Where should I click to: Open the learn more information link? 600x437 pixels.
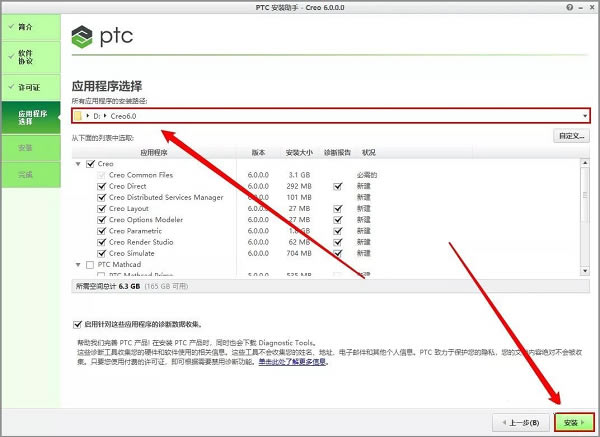pos(292,362)
